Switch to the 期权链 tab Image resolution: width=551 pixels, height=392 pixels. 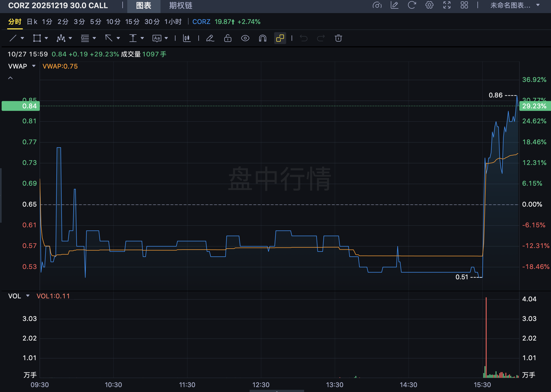tap(180, 5)
